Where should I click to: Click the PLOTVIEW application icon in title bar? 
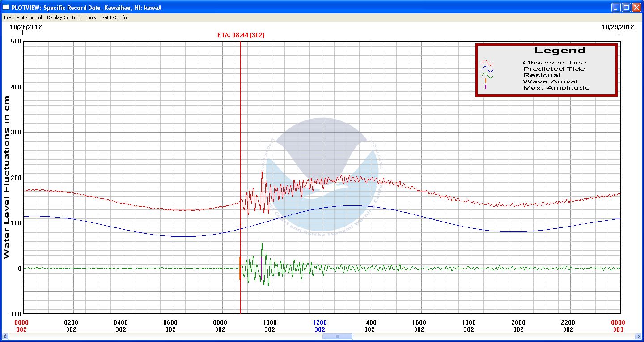tap(6, 7)
